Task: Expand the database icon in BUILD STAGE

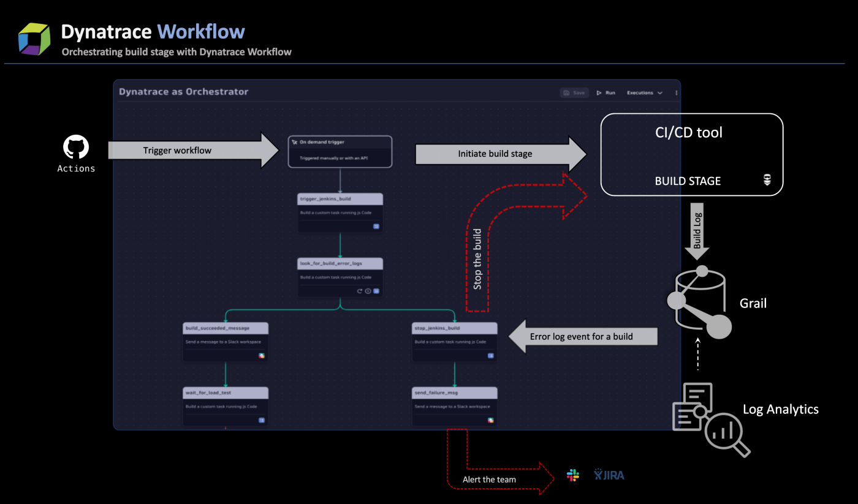Action: click(x=767, y=180)
